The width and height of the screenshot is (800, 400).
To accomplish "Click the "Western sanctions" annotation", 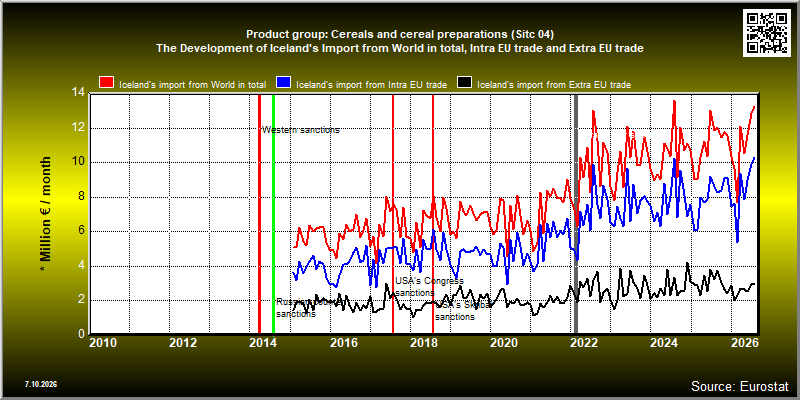I will pos(301,130).
